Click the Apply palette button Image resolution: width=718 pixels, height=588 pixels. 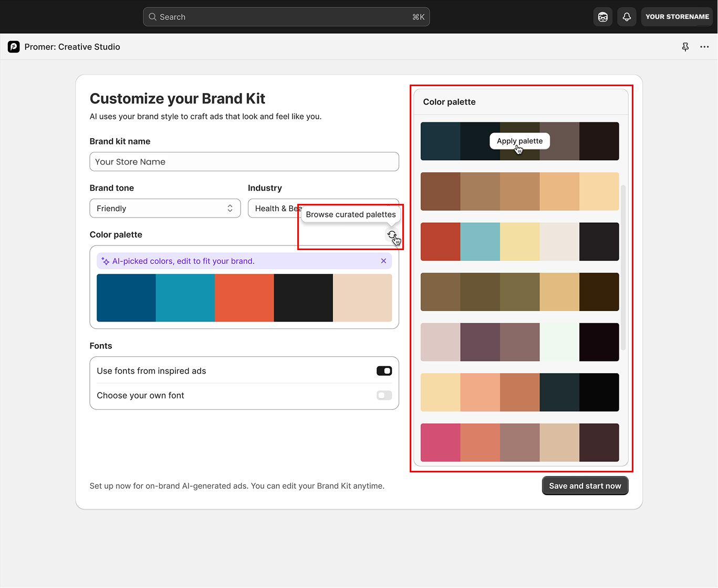520,141
